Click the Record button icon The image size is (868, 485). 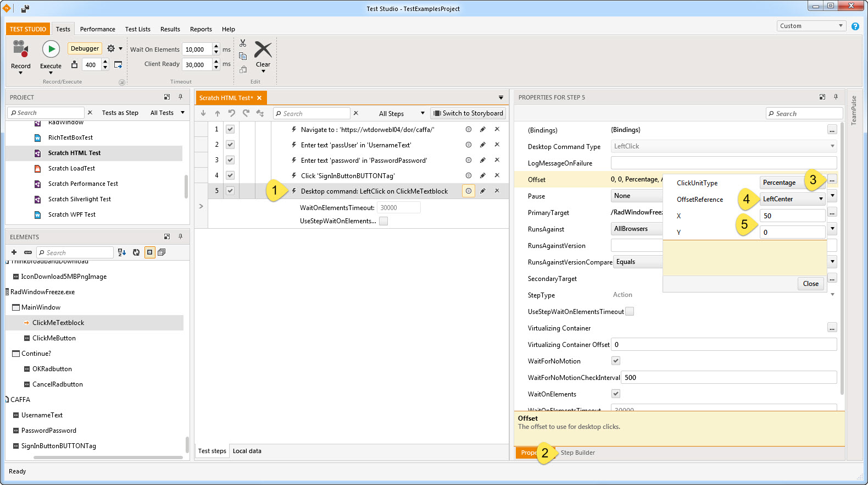(20, 49)
